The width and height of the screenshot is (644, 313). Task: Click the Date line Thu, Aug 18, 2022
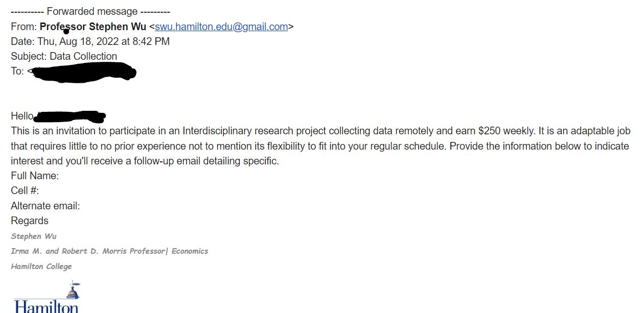(x=90, y=41)
